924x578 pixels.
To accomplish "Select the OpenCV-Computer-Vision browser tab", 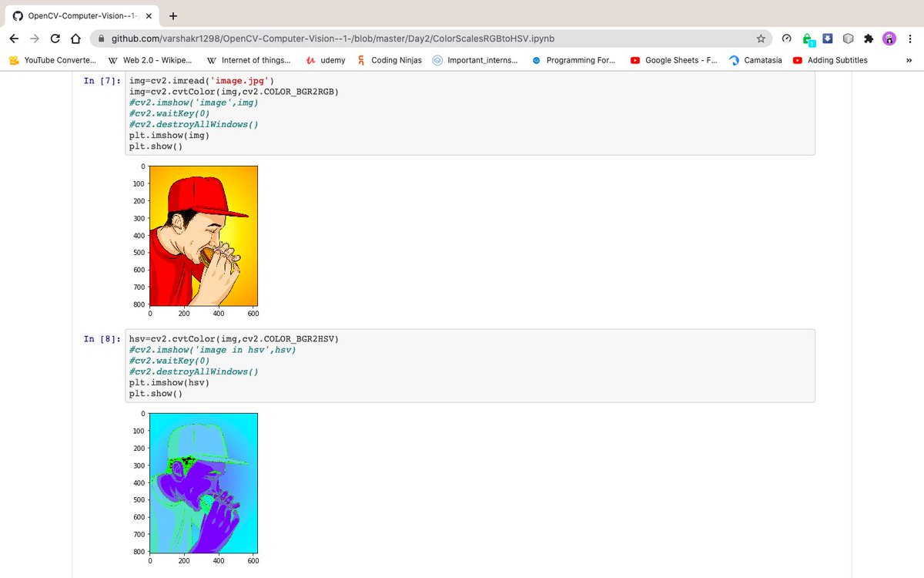I will coord(85,15).
